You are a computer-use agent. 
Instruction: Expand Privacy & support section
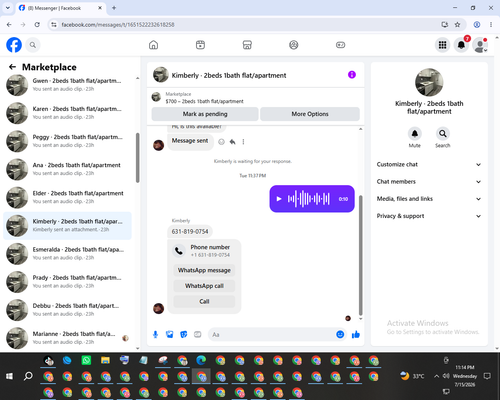[429, 216]
